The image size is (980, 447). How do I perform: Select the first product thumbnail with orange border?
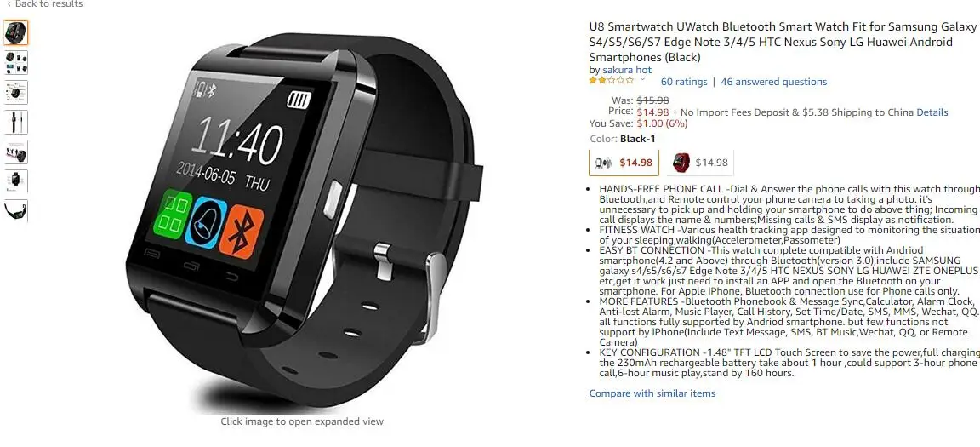[x=15, y=32]
